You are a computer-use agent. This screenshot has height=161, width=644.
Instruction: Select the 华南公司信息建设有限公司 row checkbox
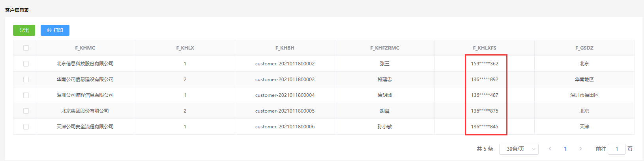(26, 80)
